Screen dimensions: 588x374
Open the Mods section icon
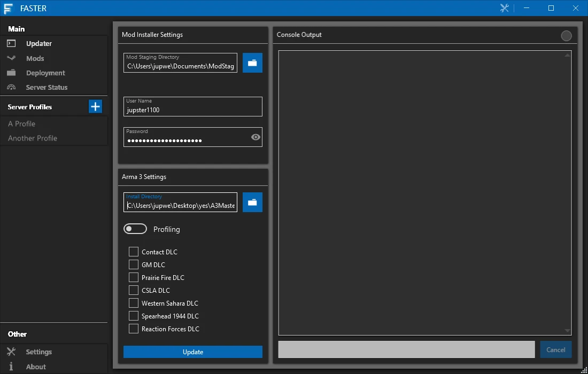click(x=11, y=58)
